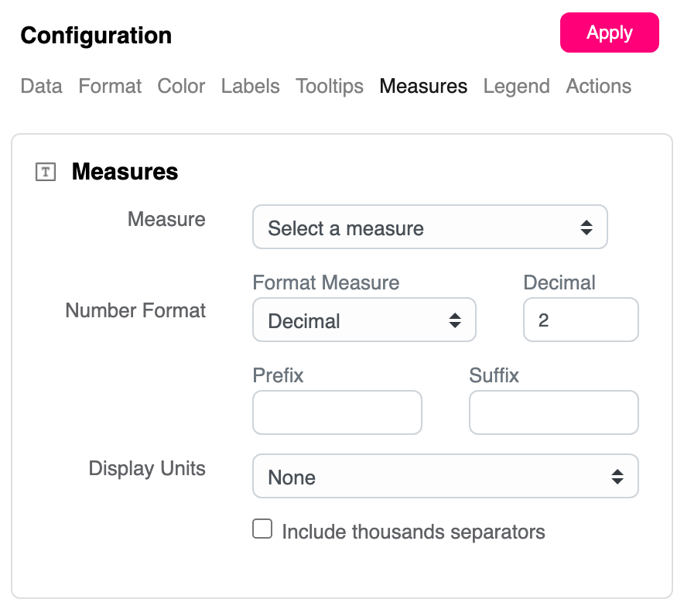
Task: Click the Include thousands separators label
Action: tap(413, 532)
